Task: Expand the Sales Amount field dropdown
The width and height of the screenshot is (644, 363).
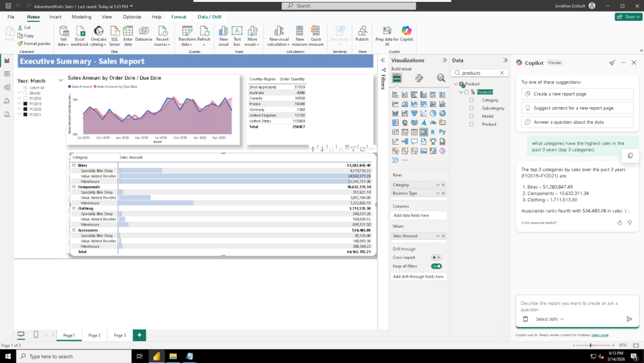Action: (438, 236)
